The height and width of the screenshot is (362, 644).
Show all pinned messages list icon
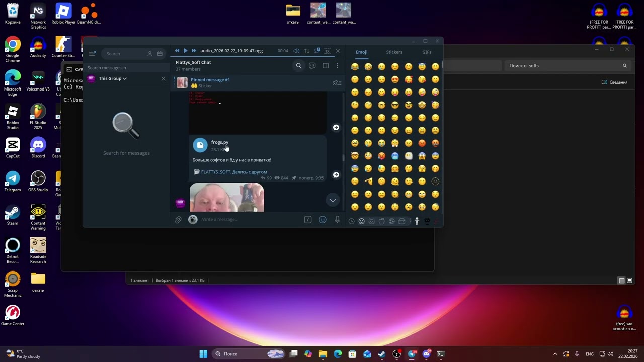click(x=337, y=83)
